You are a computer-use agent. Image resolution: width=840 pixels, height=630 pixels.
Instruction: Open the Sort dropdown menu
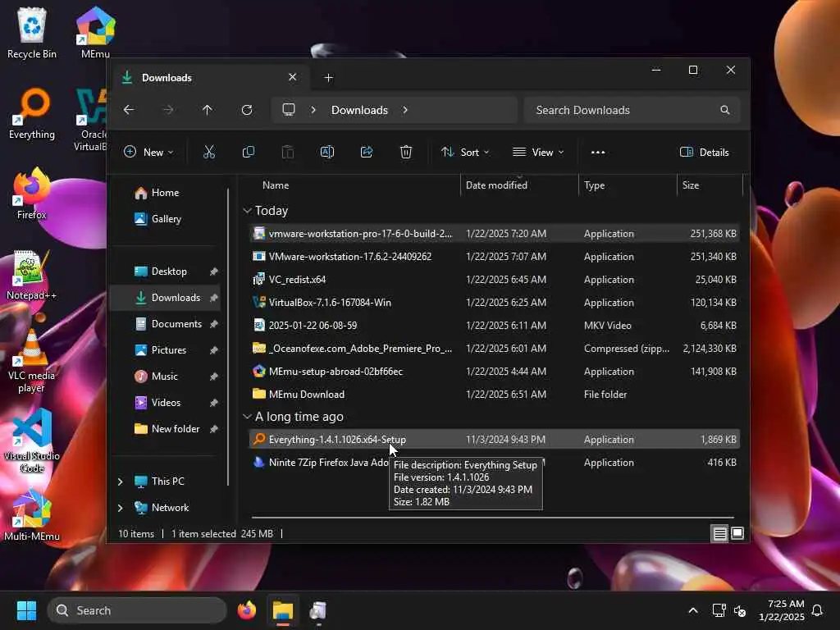465,152
